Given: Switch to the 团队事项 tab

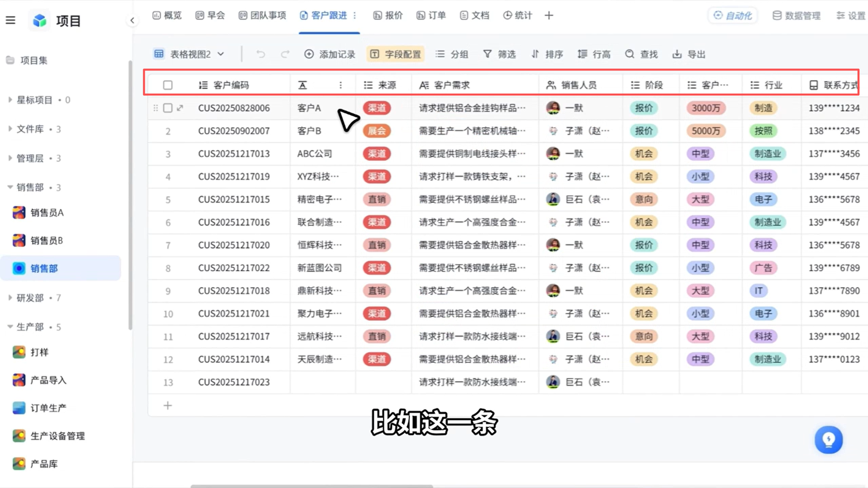Looking at the screenshot, I should pyautogui.click(x=262, y=16).
